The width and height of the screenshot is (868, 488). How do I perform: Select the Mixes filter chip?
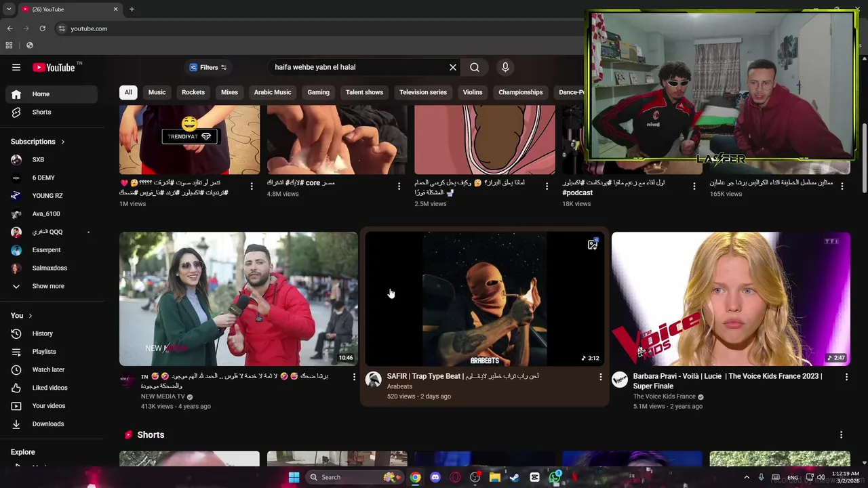click(229, 92)
